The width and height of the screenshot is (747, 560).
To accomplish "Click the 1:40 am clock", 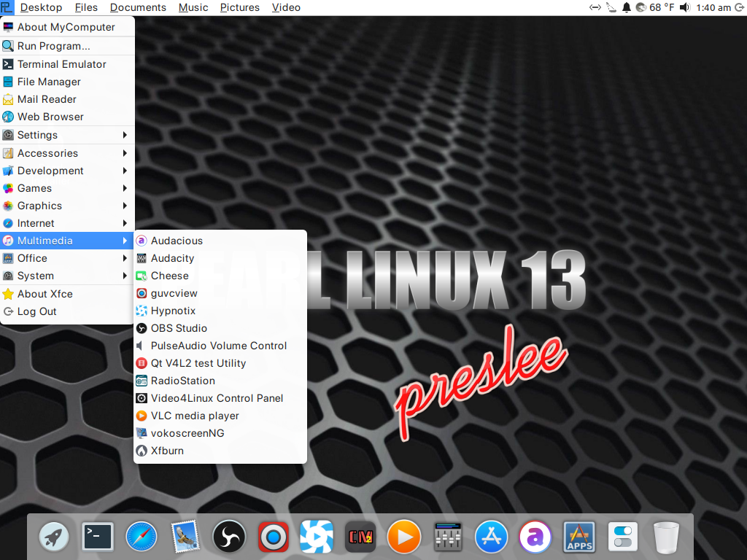I will (714, 7).
